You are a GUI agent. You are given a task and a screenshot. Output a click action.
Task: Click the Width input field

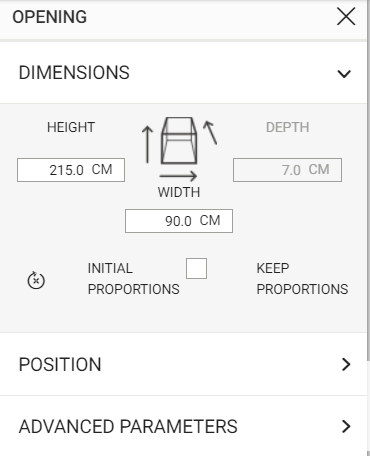coord(179,221)
